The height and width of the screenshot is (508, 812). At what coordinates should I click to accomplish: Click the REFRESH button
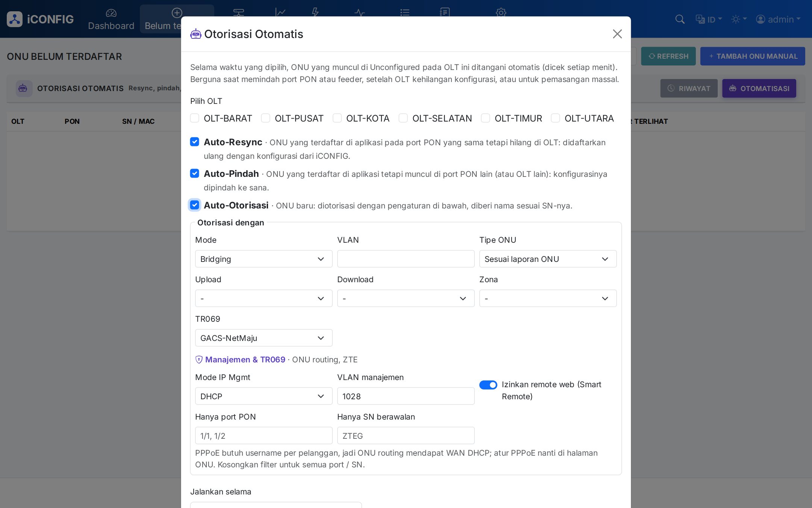tap(668, 56)
